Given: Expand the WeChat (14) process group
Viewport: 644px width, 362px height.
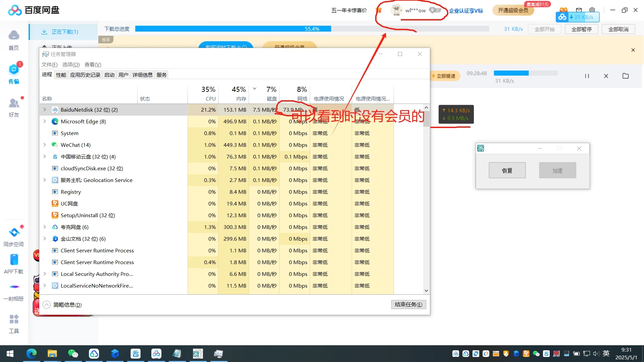Looking at the screenshot, I should click(x=45, y=145).
